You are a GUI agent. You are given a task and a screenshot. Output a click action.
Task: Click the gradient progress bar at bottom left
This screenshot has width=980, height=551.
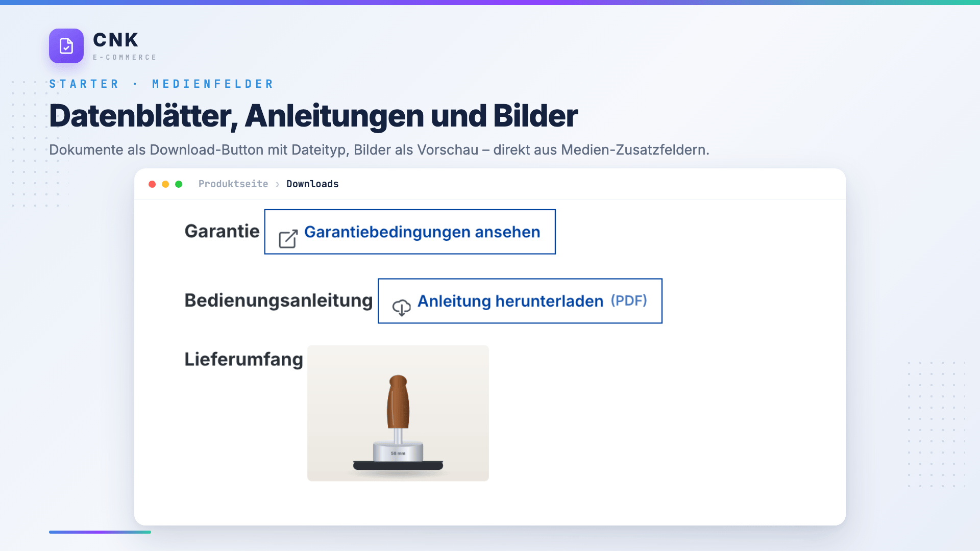[100, 532]
